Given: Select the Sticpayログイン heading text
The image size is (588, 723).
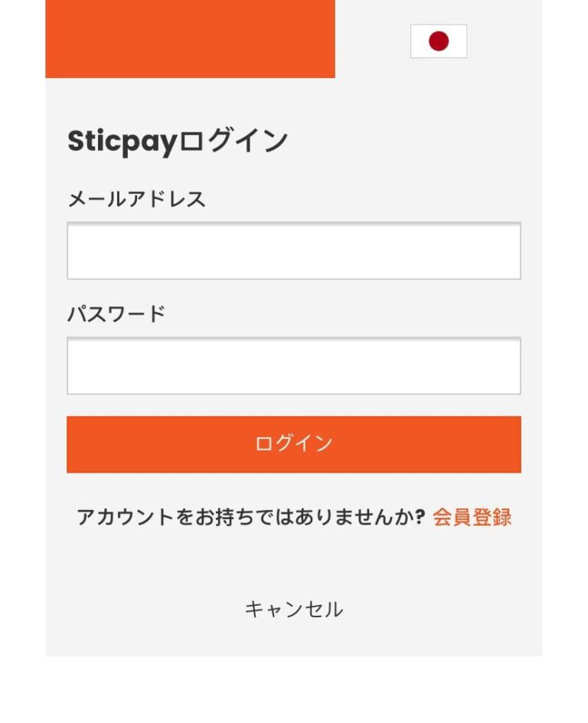Looking at the screenshot, I should (178, 141).
